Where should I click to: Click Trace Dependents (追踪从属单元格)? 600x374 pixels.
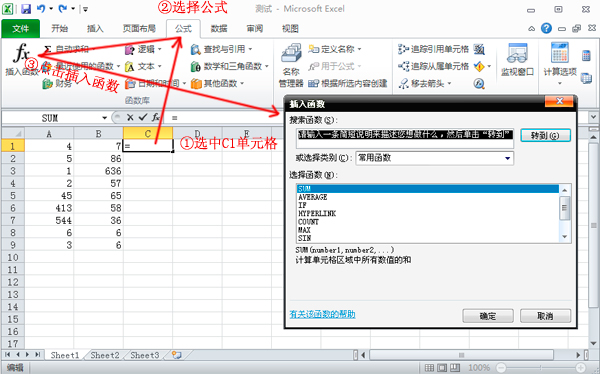coord(433,66)
